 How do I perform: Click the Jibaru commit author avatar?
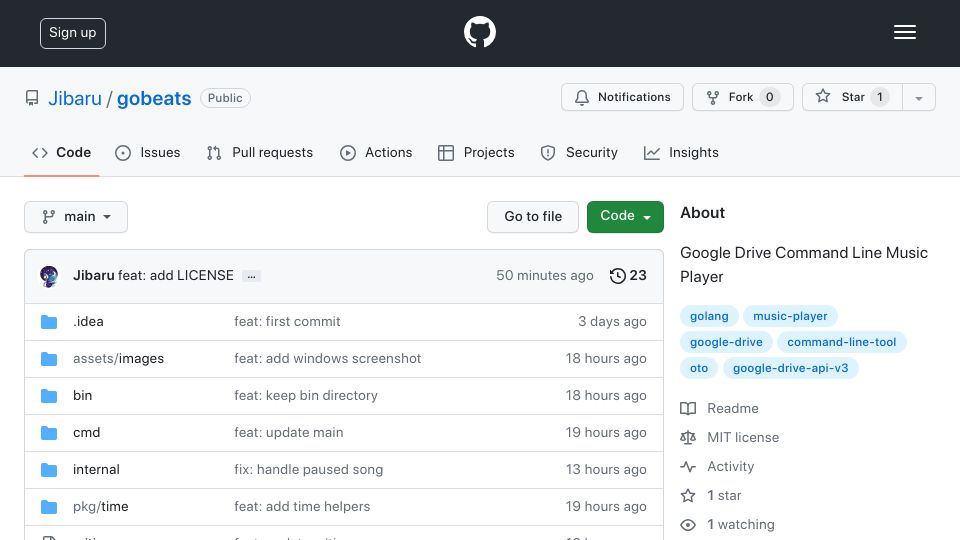[49, 276]
